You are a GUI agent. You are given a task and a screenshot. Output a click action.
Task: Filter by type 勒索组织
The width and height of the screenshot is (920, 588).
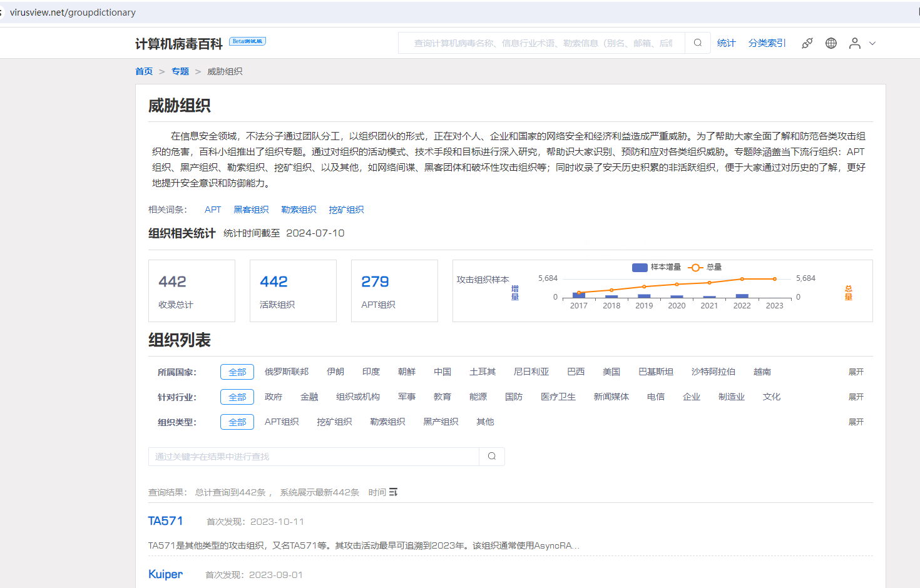387,422
